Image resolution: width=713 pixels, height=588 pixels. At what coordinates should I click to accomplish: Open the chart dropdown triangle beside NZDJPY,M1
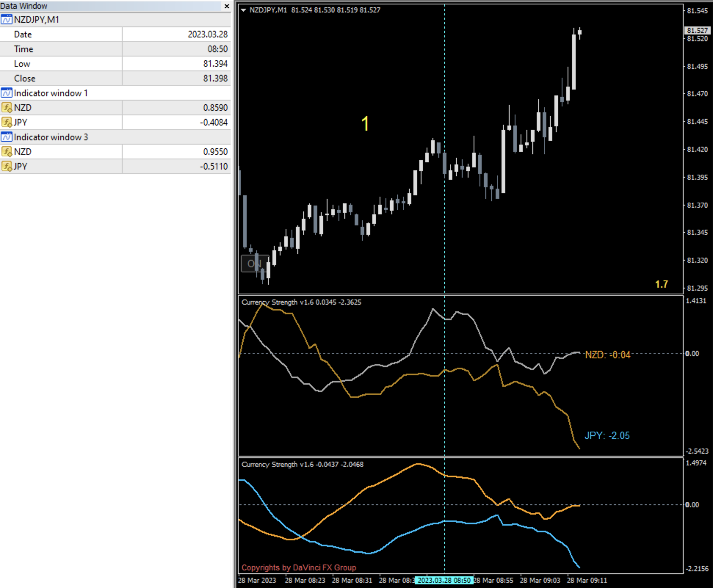243,10
